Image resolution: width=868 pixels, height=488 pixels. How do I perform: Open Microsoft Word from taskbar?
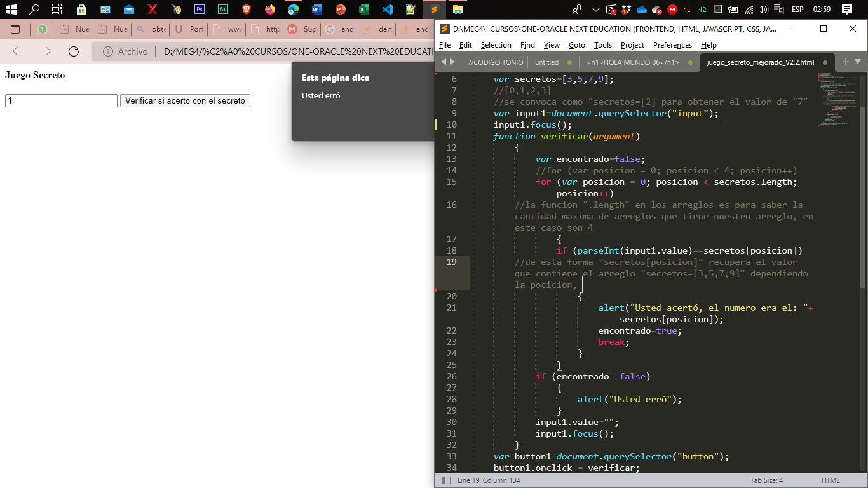[x=317, y=10]
